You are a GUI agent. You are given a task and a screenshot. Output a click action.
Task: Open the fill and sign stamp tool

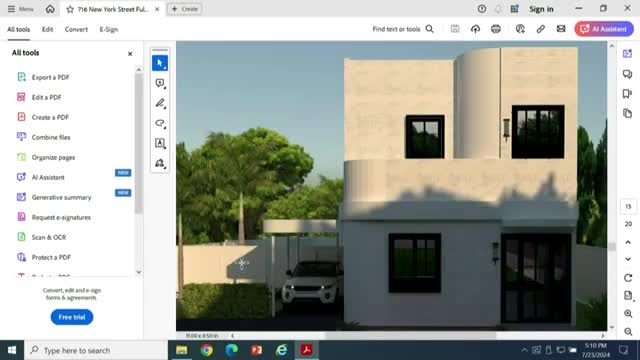pos(160,163)
